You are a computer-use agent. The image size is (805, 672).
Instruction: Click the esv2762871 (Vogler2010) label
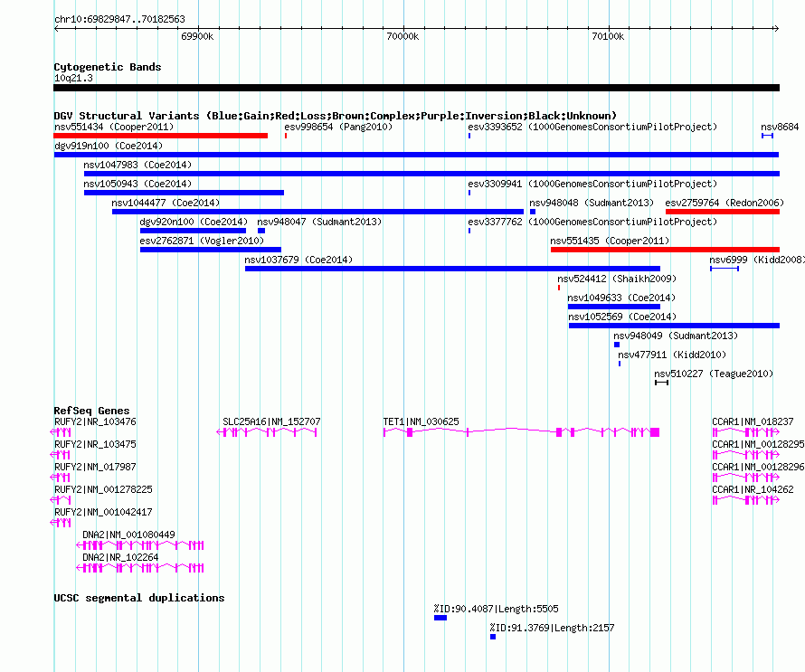pos(202,241)
